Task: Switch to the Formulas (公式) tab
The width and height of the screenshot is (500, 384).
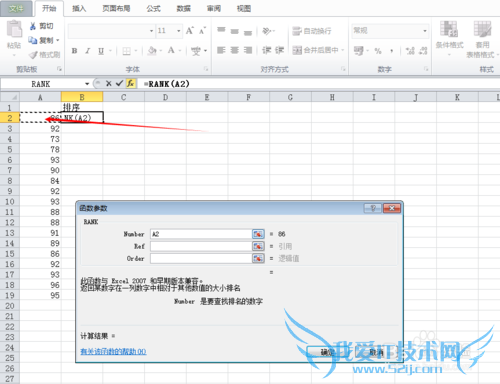Action: [x=153, y=8]
